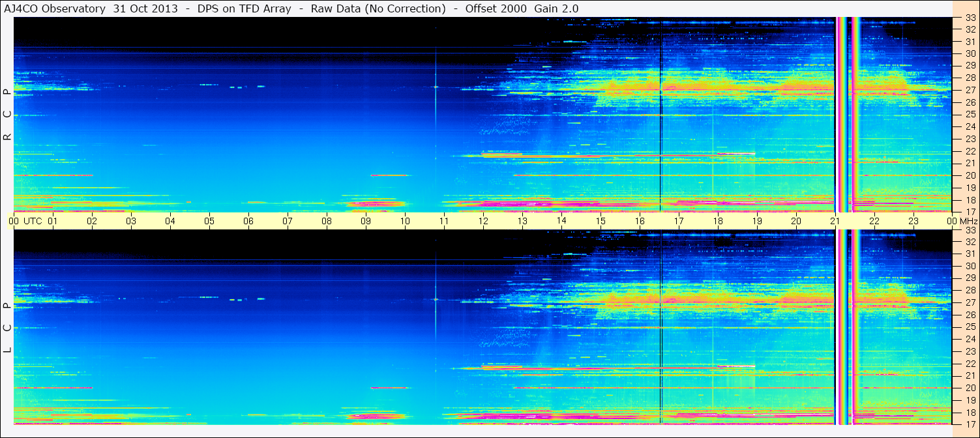Select the 02 hour tick label
The image size is (980, 438).
click(92, 221)
